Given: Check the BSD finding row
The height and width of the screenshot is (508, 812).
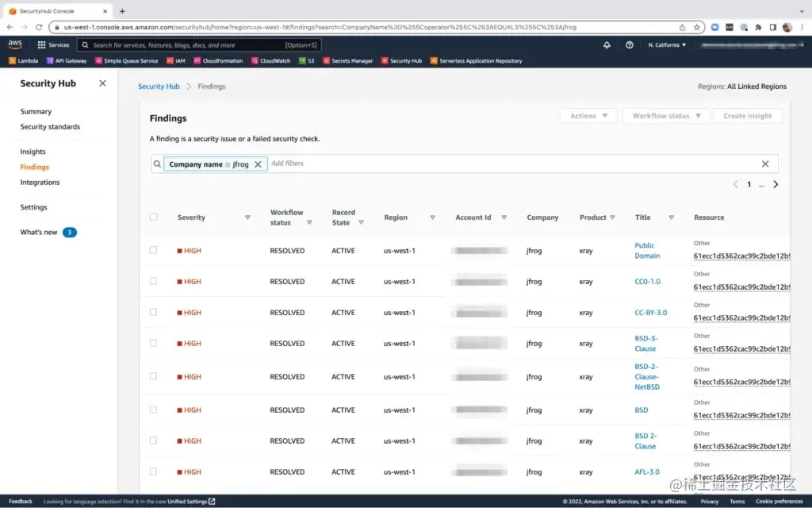Looking at the screenshot, I should click(x=153, y=410).
